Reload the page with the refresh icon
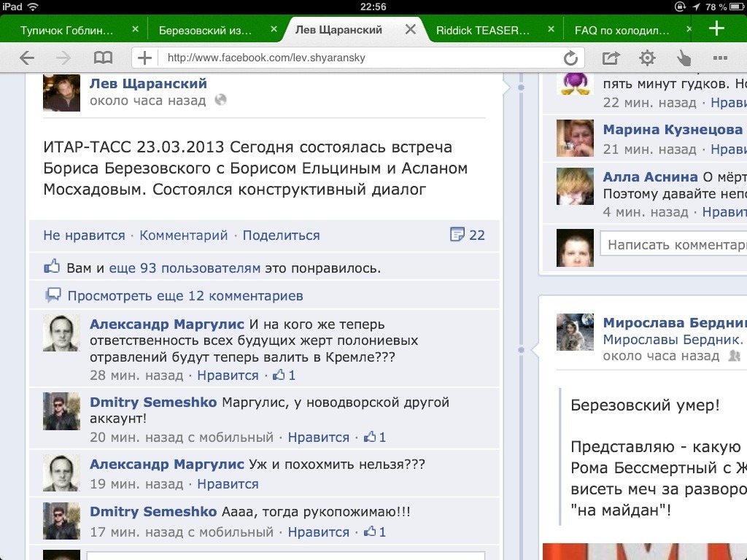Screen dimensions: 747x560 [570, 58]
